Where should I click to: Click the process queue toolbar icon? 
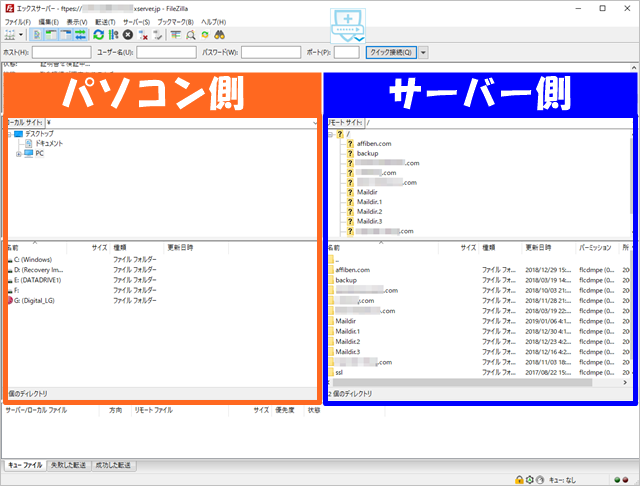[x=114, y=34]
